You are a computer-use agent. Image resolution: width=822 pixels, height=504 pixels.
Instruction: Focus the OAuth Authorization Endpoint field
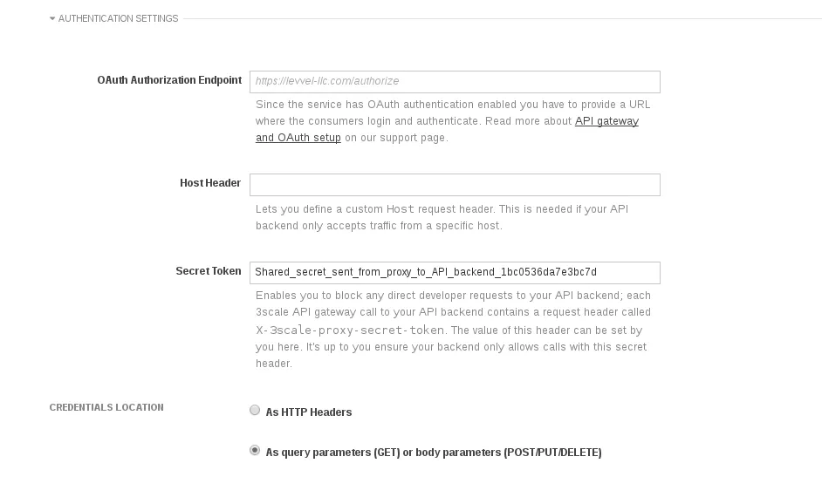455,82
